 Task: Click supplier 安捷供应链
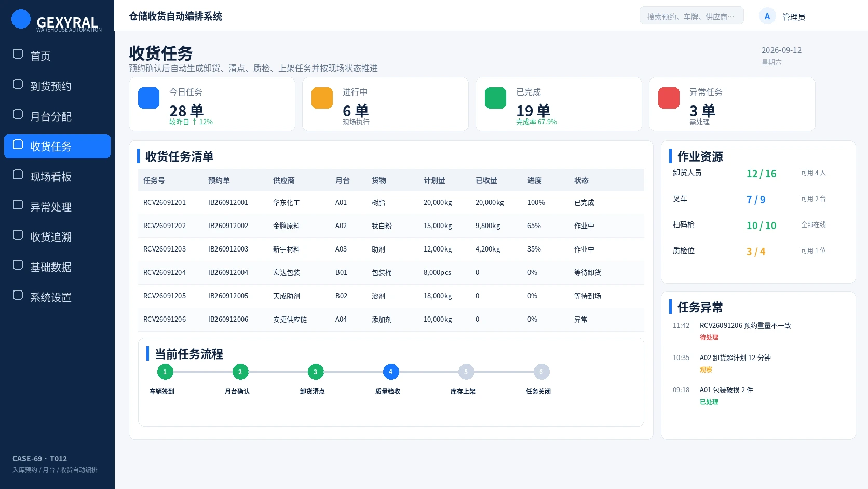click(x=290, y=320)
